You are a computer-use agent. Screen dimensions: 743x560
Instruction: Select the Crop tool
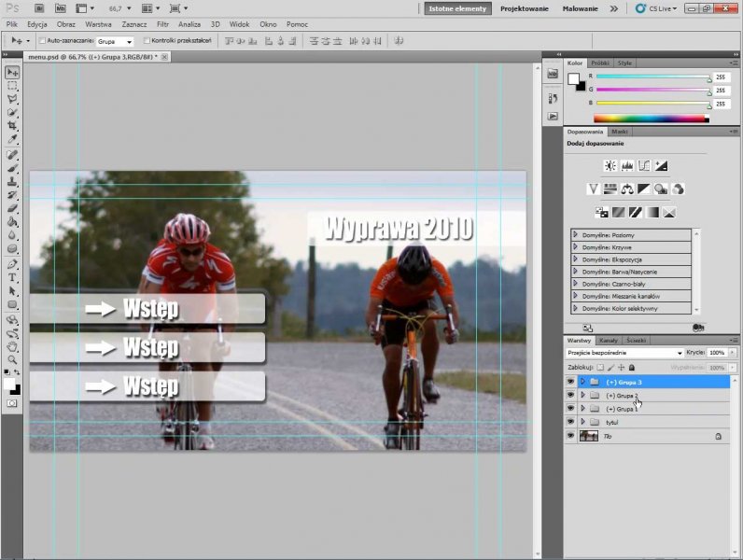(12, 126)
